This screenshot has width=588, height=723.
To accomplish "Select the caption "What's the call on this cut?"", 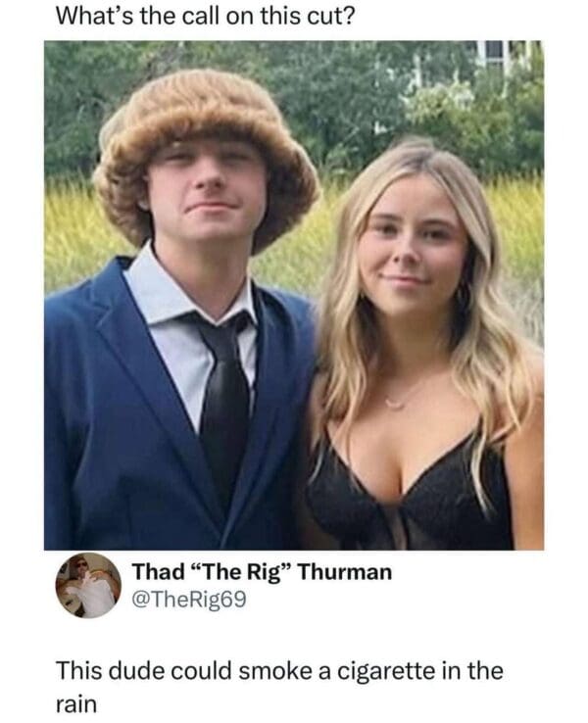I will coord(206,17).
